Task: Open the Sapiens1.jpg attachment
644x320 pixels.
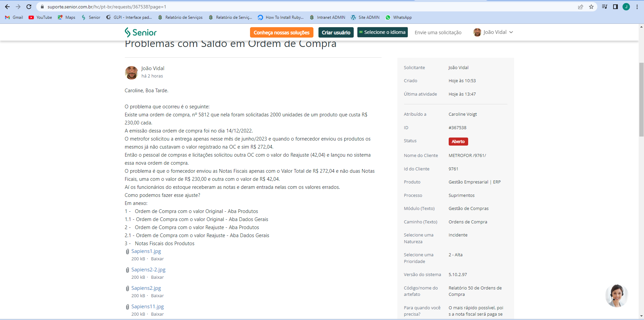Action: (146, 251)
